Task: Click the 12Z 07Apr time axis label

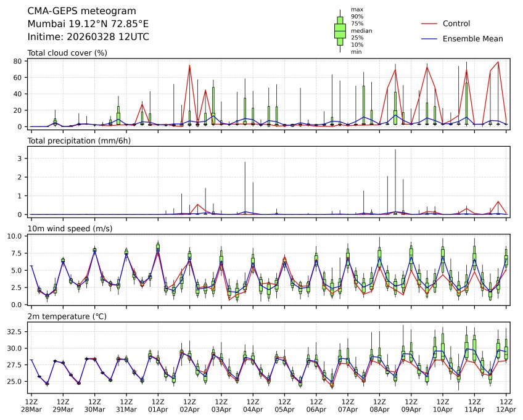Action: click(x=348, y=405)
